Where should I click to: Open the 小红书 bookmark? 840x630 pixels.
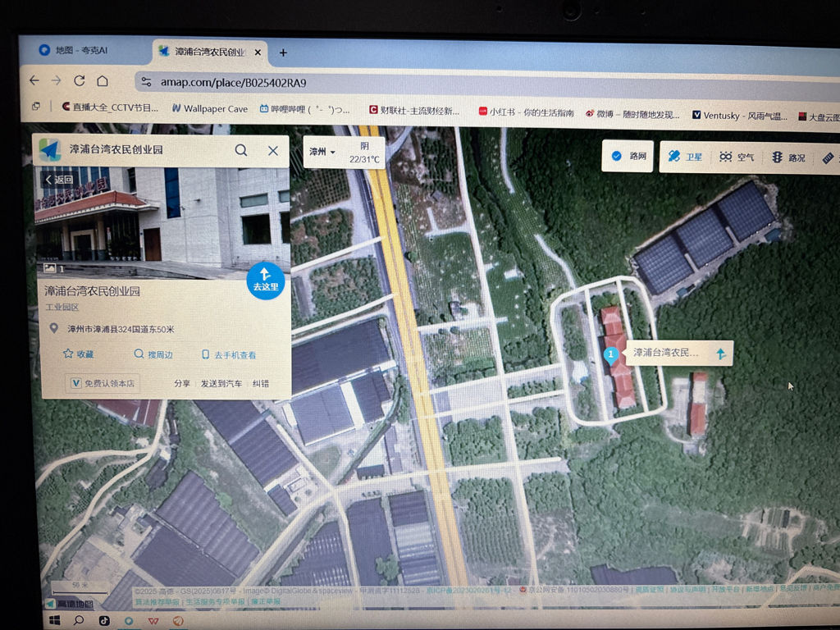[526, 112]
